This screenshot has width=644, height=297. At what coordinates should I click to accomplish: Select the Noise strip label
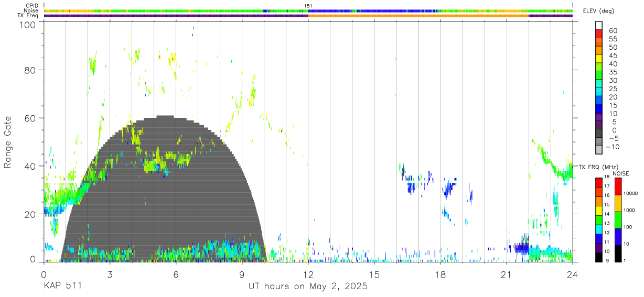pos(31,10)
